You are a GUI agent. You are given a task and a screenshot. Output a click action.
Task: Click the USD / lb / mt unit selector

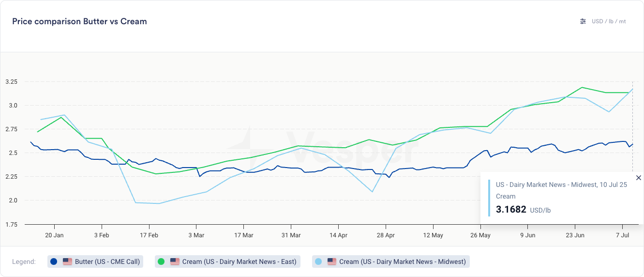pos(609,21)
